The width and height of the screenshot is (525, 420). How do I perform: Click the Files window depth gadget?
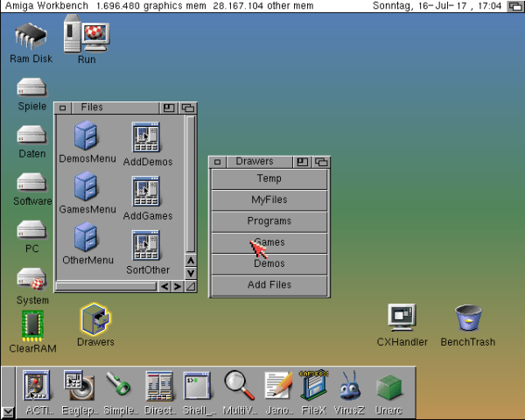pos(188,108)
